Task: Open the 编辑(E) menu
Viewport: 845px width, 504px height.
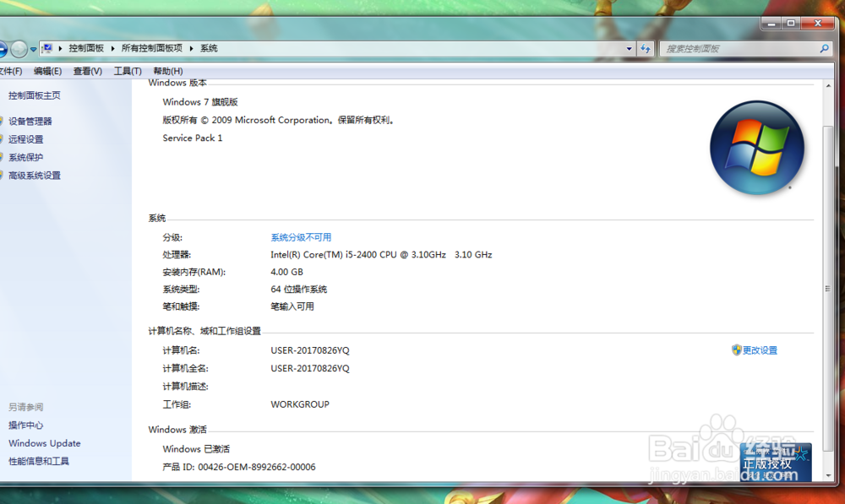Action: pos(47,71)
